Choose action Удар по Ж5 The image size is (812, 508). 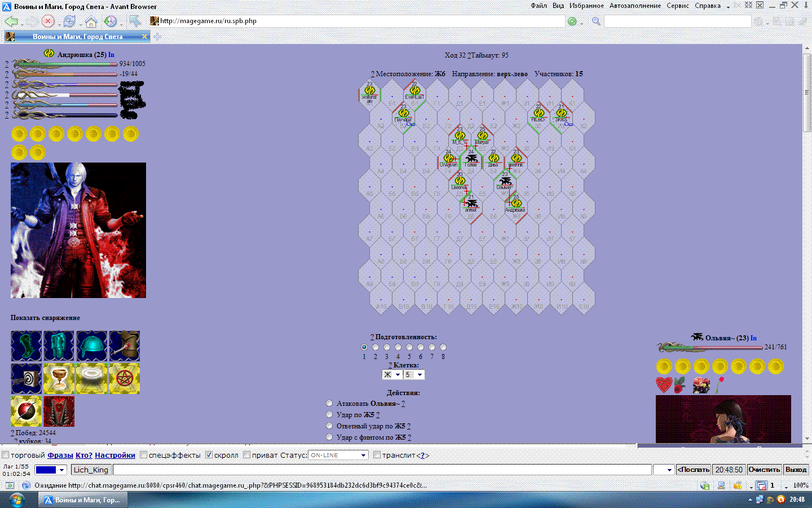pyautogui.click(x=329, y=414)
